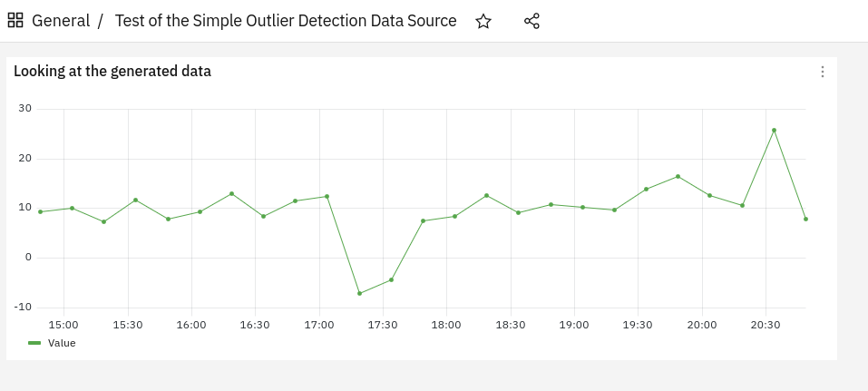Click the green Value legend swatch
Screen dimensions: 868x391
(34, 343)
